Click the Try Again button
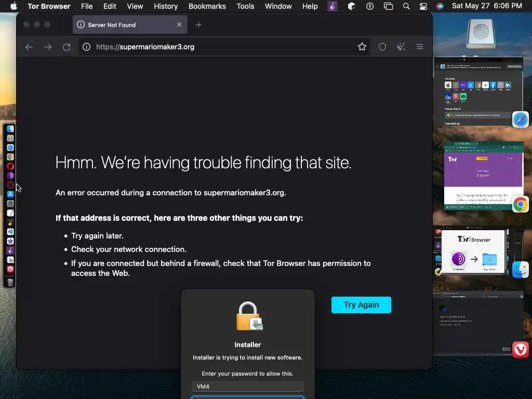The image size is (532, 399). pyautogui.click(x=361, y=304)
